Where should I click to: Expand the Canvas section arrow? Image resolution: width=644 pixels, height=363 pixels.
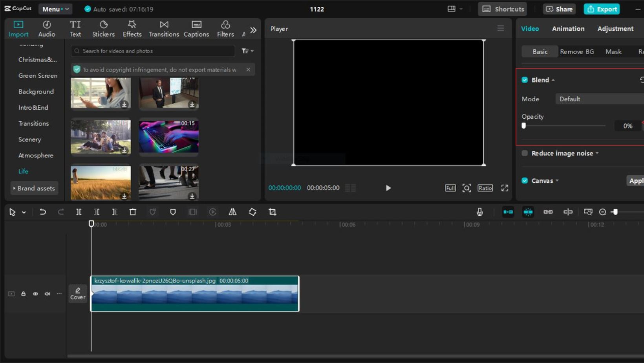click(x=557, y=181)
